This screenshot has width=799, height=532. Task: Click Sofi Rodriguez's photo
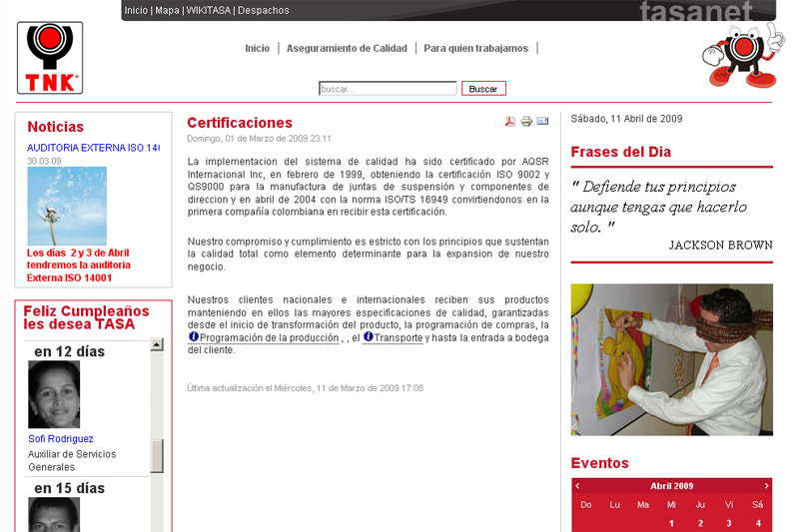point(54,394)
